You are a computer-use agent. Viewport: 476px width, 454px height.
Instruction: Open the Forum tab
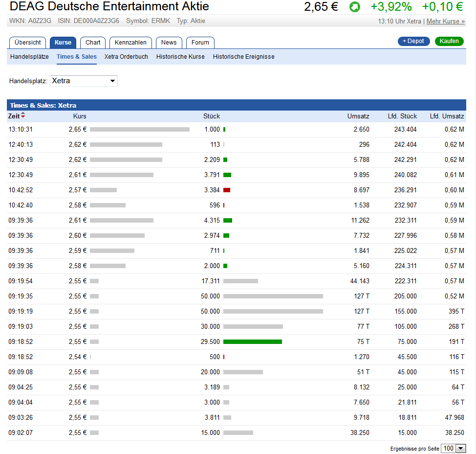pos(200,43)
